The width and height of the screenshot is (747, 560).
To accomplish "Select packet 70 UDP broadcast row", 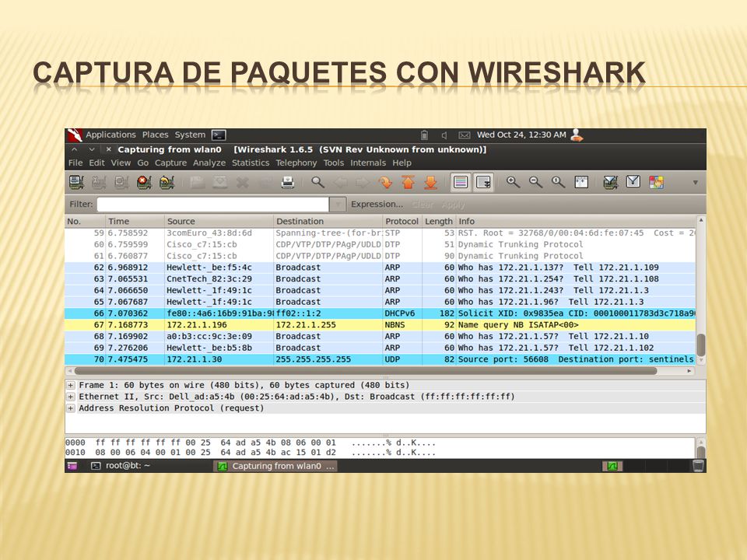I will coord(381,359).
